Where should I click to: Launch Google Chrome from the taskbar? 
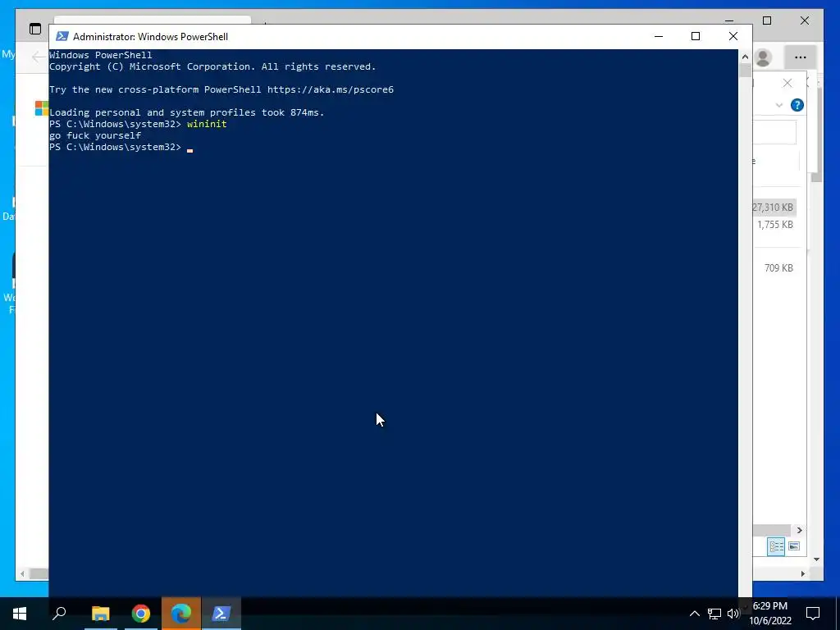click(141, 614)
